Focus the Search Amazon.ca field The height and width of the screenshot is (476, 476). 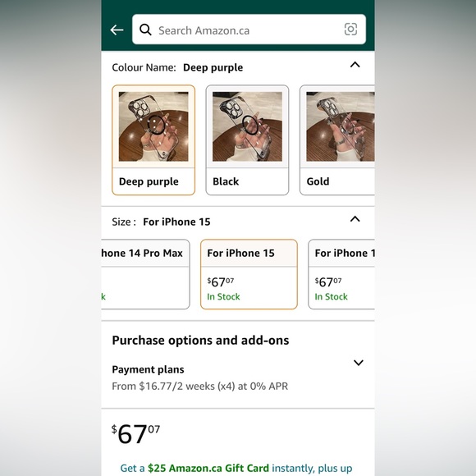point(249,30)
